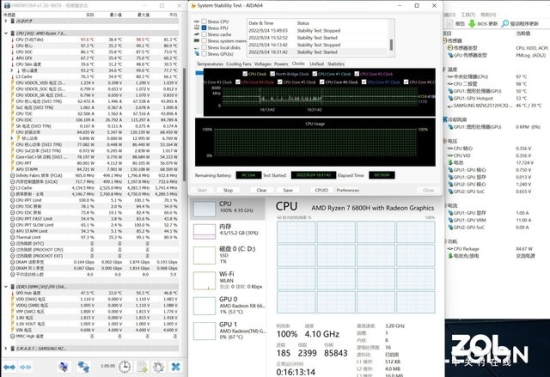
Task: Select the GPU 1 graph thumbnail
Action: point(204,331)
